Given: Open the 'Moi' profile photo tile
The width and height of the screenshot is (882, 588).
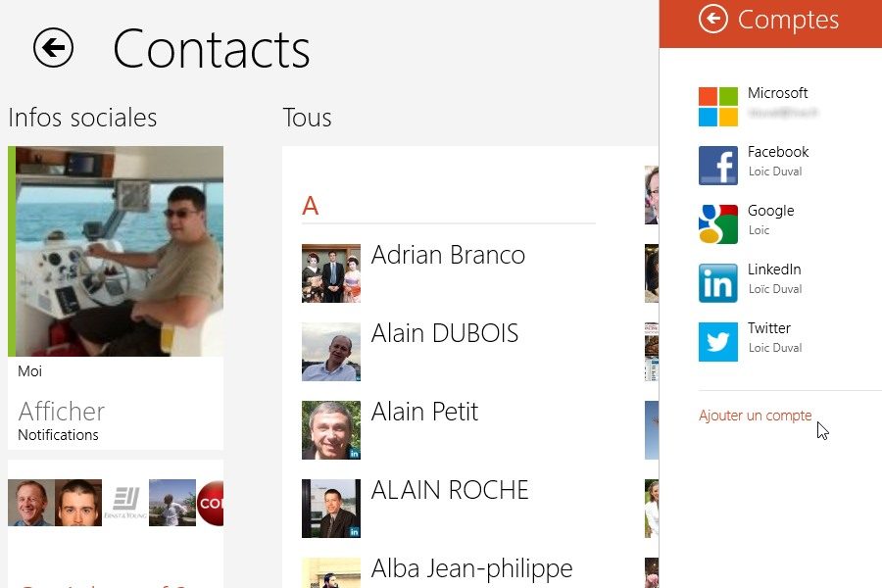Looking at the screenshot, I should 116,251.
